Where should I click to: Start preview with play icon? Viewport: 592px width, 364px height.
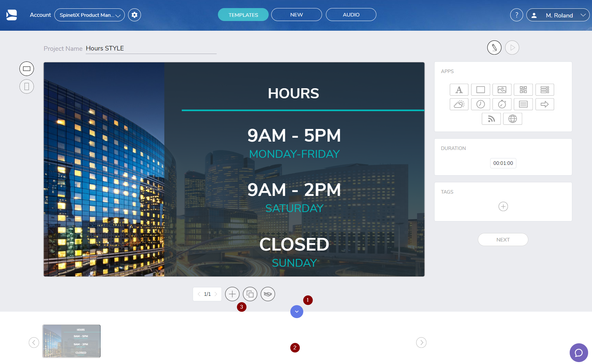[512, 48]
